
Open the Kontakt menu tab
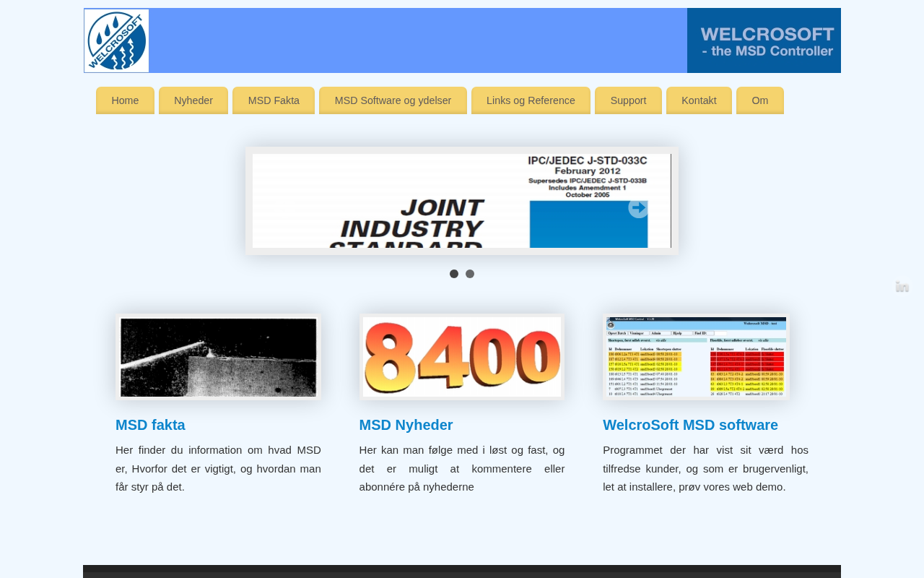point(699,100)
